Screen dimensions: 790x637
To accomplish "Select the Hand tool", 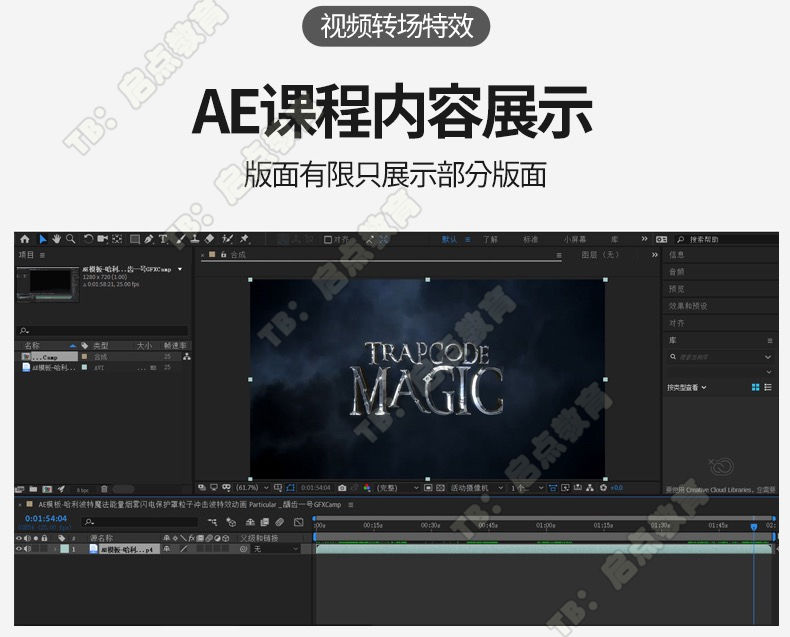I will click(x=57, y=240).
